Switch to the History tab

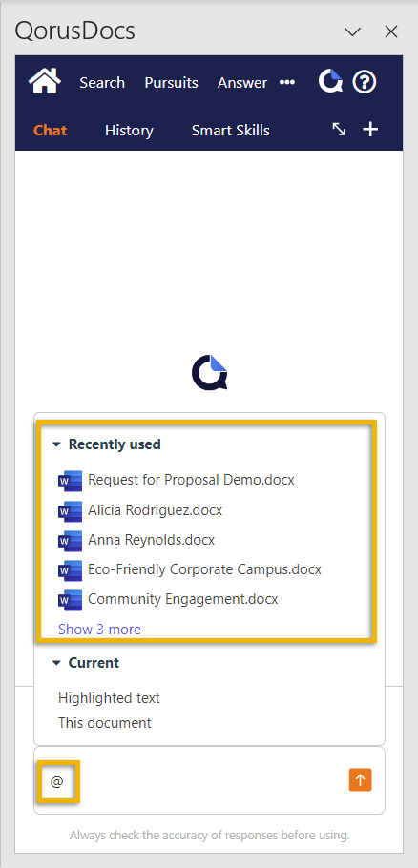(129, 131)
